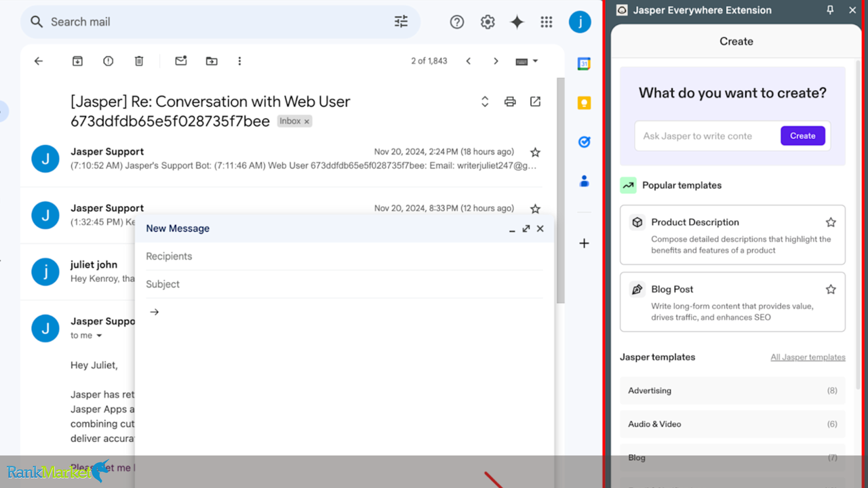868x488 pixels.
Task: Click the purple Create button
Action: click(x=802, y=136)
